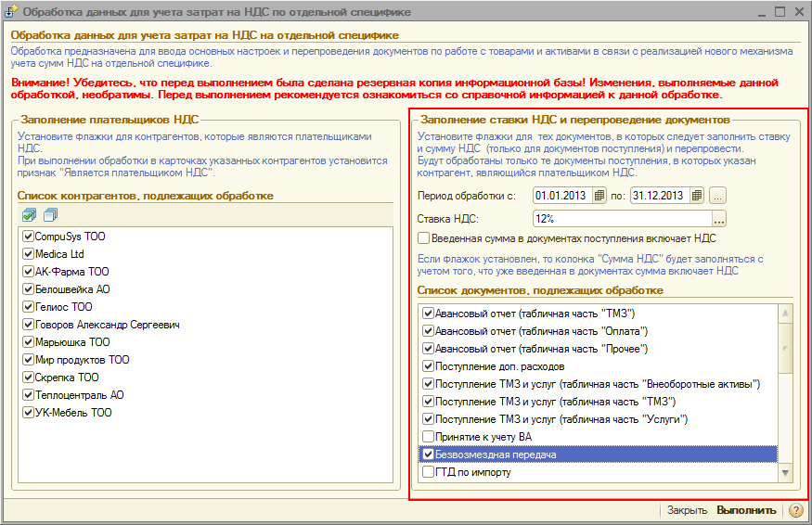Click the Закрыть button

pos(687,510)
